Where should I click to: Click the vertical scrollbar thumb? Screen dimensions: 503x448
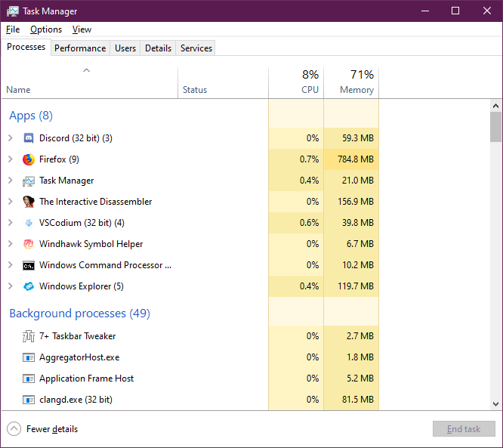[x=495, y=127]
